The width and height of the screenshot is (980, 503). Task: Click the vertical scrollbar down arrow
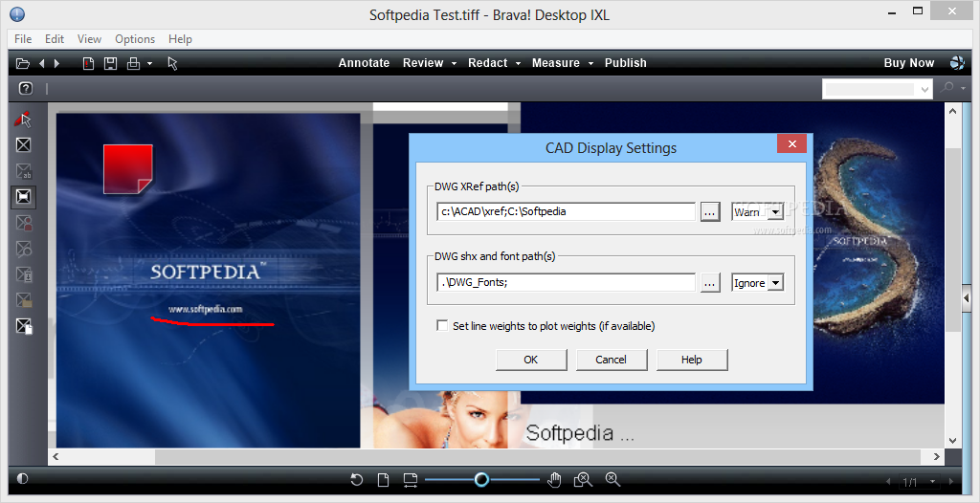pyautogui.click(x=952, y=441)
